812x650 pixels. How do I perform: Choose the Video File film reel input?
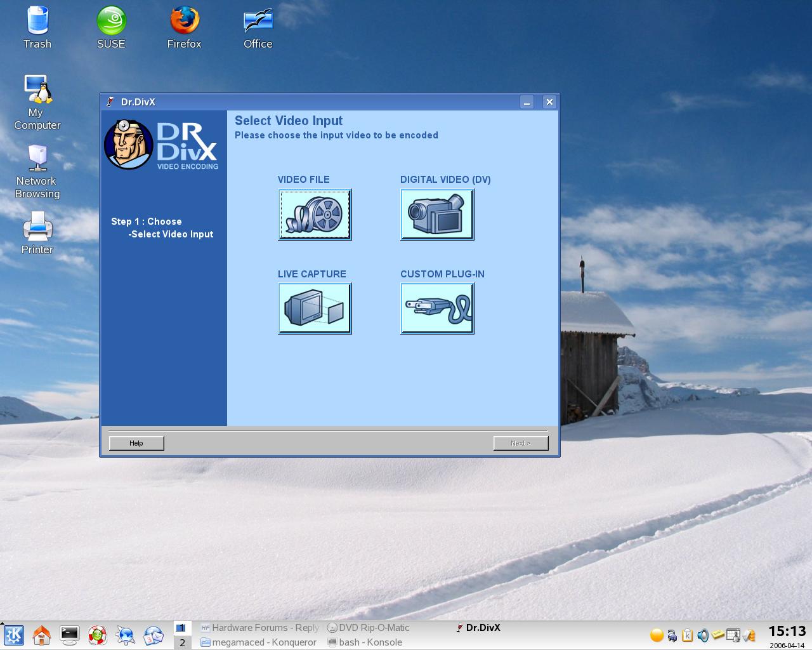[315, 215]
